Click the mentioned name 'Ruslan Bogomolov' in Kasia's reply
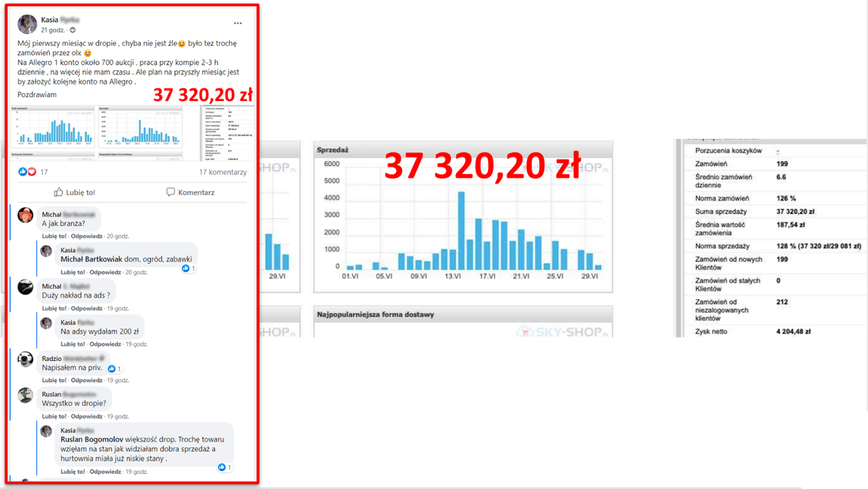 [x=92, y=439]
